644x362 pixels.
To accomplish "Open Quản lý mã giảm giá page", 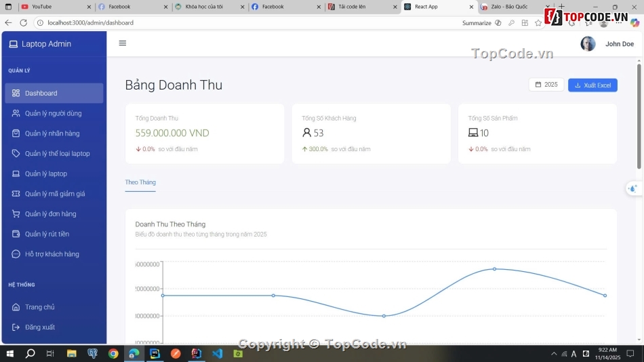I will pyautogui.click(x=54, y=194).
